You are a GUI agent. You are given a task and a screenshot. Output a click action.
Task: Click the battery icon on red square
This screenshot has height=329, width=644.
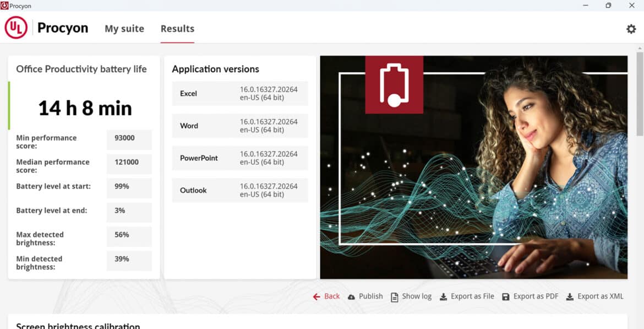click(x=394, y=85)
